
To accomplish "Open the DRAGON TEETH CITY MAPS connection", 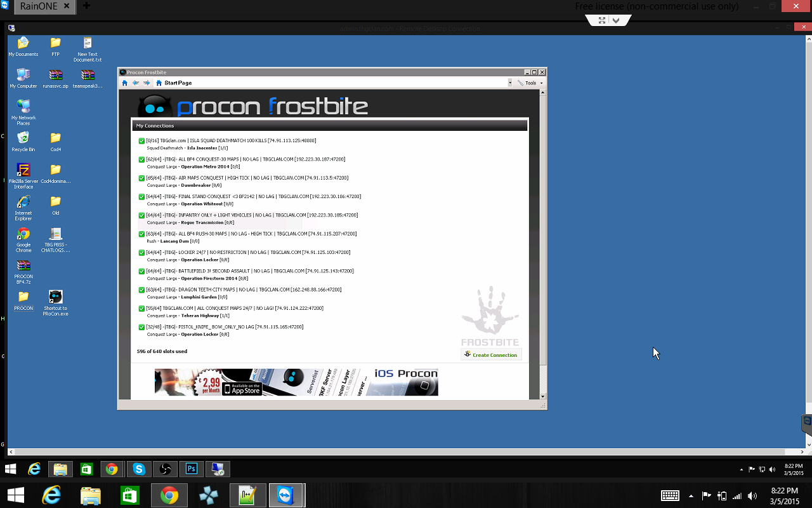I will [x=244, y=290].
